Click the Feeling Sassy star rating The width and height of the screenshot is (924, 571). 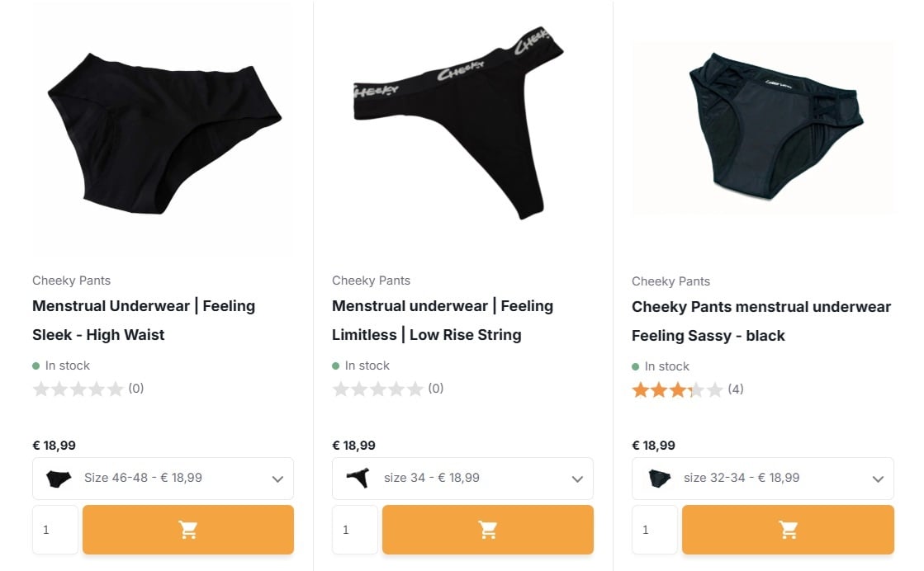(x=677, y=389)
